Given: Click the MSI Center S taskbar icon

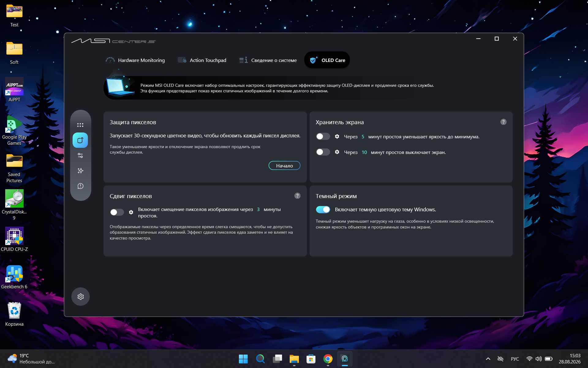Looking at the screenshot, I should 345,359.
